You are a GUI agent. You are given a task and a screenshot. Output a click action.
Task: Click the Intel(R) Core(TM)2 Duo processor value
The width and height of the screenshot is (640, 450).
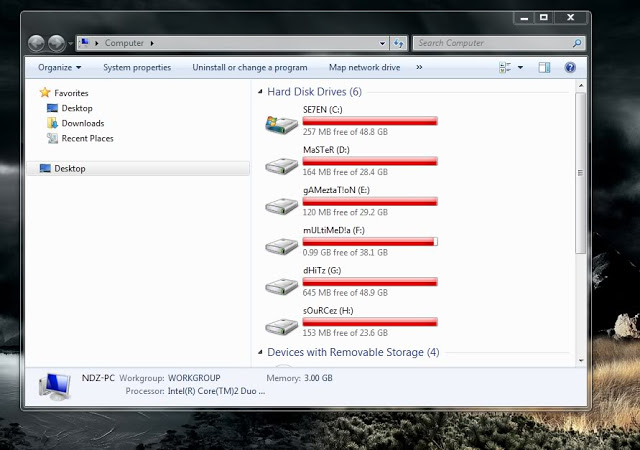click(x=216, y=391)
